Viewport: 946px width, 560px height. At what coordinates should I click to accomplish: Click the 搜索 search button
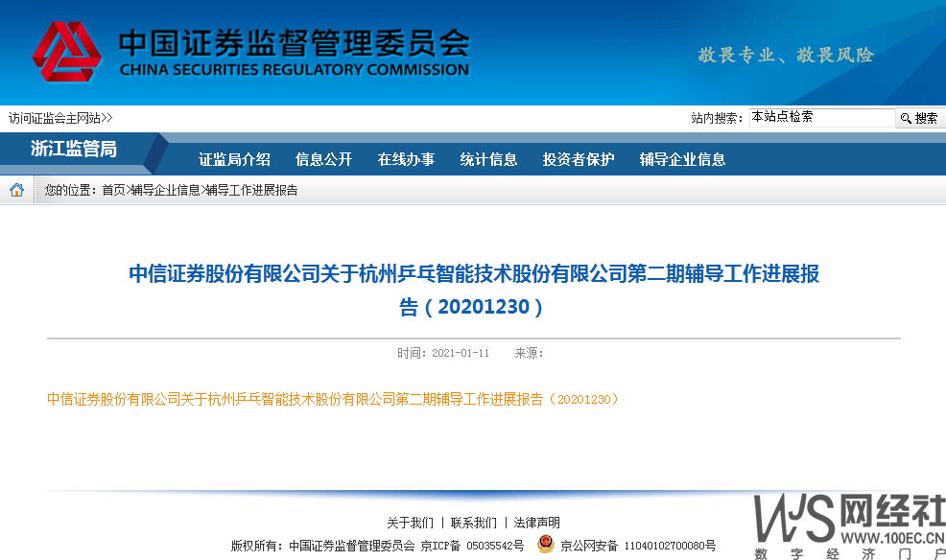click(919, 118)
